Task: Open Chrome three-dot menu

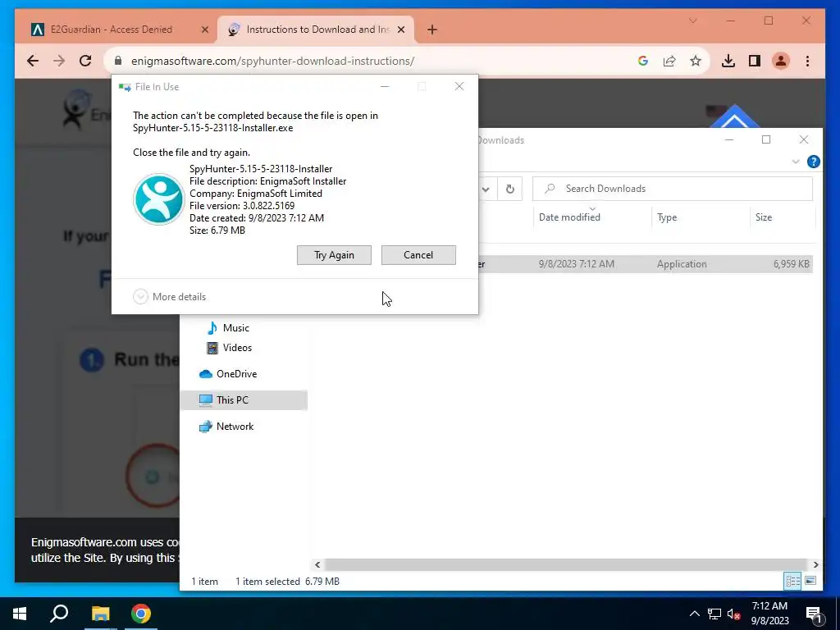Action: coord(807,61)
